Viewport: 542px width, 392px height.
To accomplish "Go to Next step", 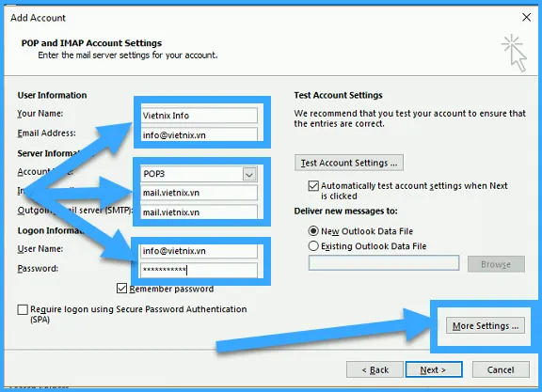I will click(434, 369).
